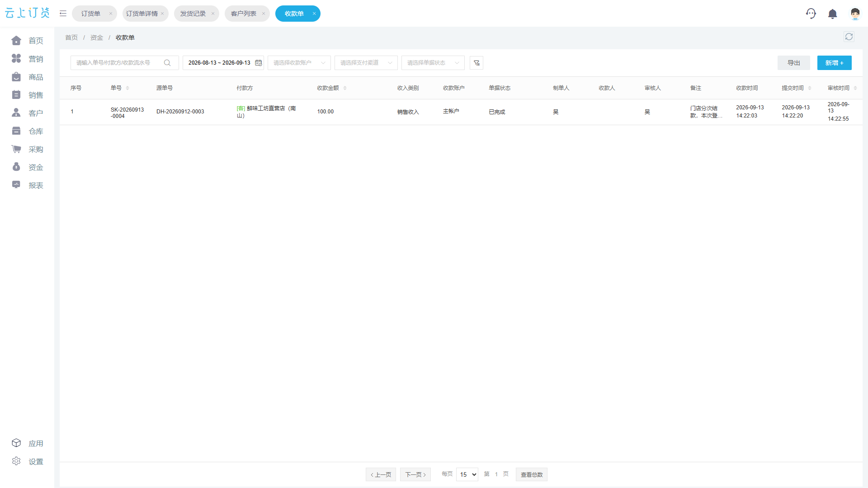
Task: Expand the 请选择支付渠道 dropdown
Action: pos(366,63)
